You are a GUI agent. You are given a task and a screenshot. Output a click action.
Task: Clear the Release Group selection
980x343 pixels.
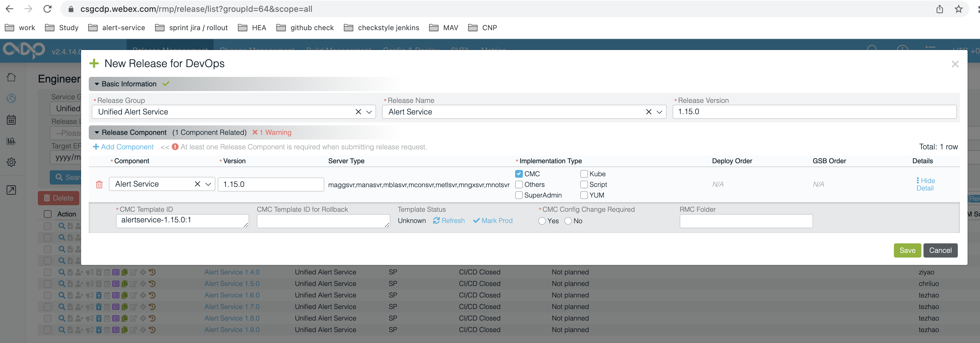358,112
